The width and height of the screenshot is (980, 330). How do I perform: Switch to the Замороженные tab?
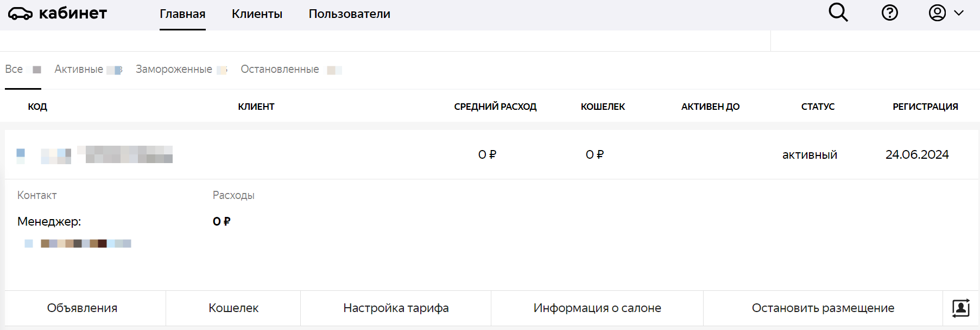pyautogui.click(x=174, y=70)
